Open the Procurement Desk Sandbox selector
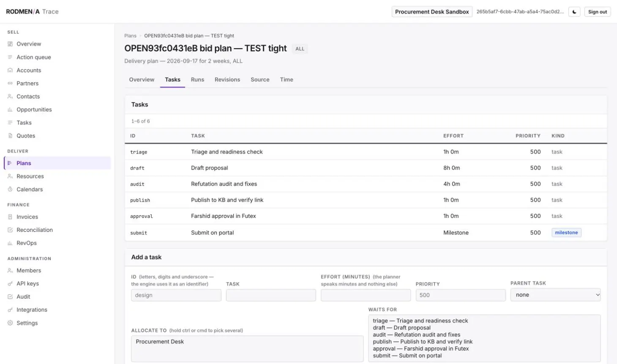Image resolution: width=617 pixels, height=364 pixels. (x=432, y=12)
